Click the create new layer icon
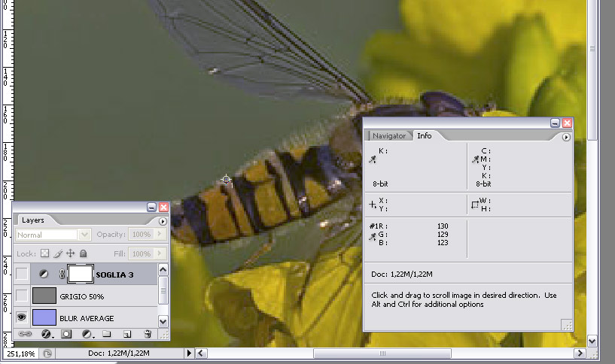 [x=127, y=333]
